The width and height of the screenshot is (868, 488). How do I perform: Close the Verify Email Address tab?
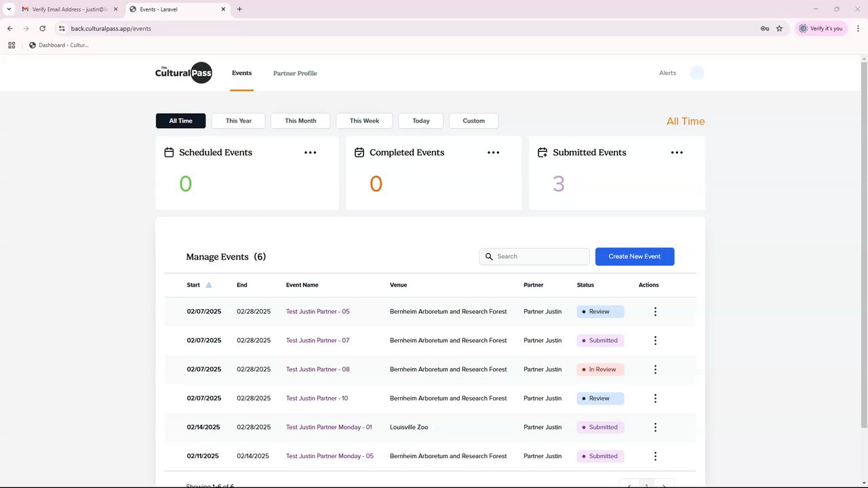115,9
